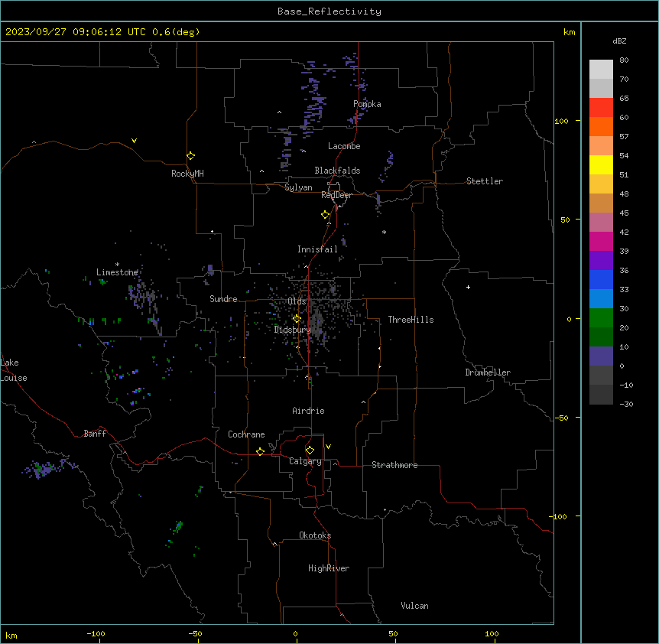The height and width of the screenshot is (644, 659).
Task: Click the Lacombe city label
Action: click(x=344, y=146)
